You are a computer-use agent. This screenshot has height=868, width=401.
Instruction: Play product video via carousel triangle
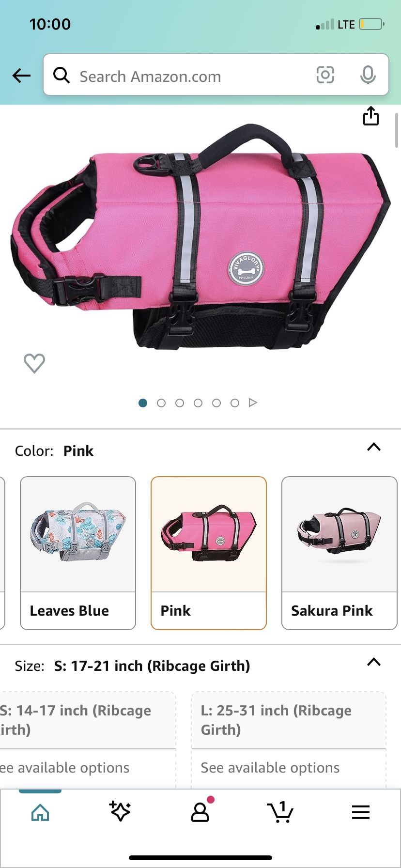click(x=253, y=403)
